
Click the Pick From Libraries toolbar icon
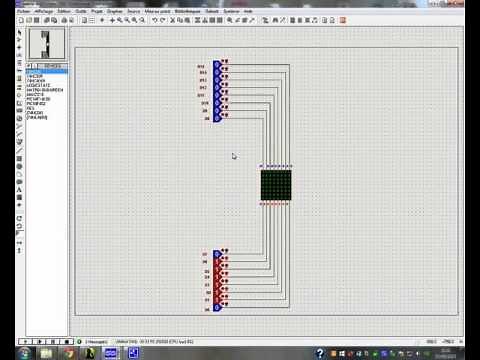click(230, 20)
